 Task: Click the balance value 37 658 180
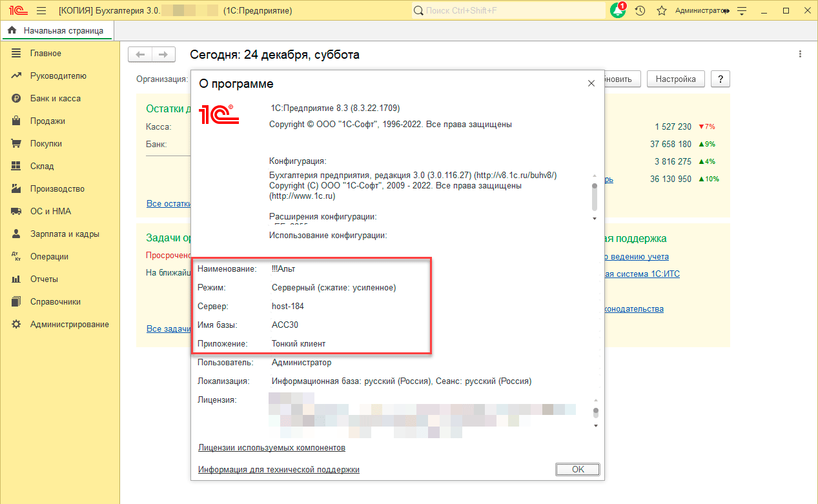click(671, 144)
